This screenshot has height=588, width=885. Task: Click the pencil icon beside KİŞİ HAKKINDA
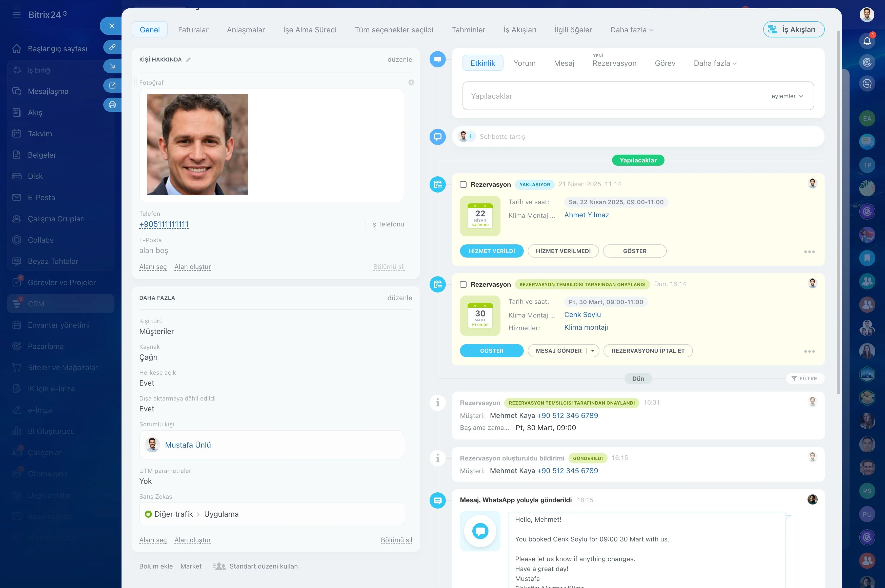pos(188,60)
